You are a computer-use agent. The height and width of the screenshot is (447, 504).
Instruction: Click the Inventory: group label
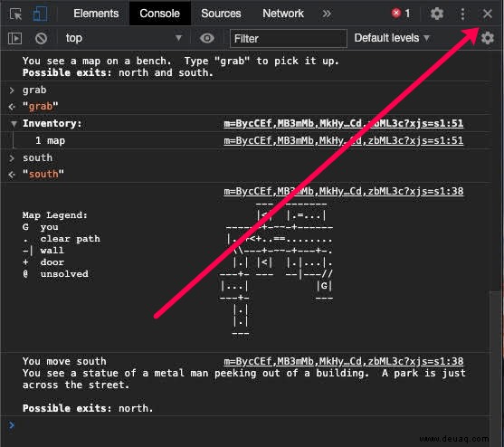pyautogui.click(x=52, y=123)
